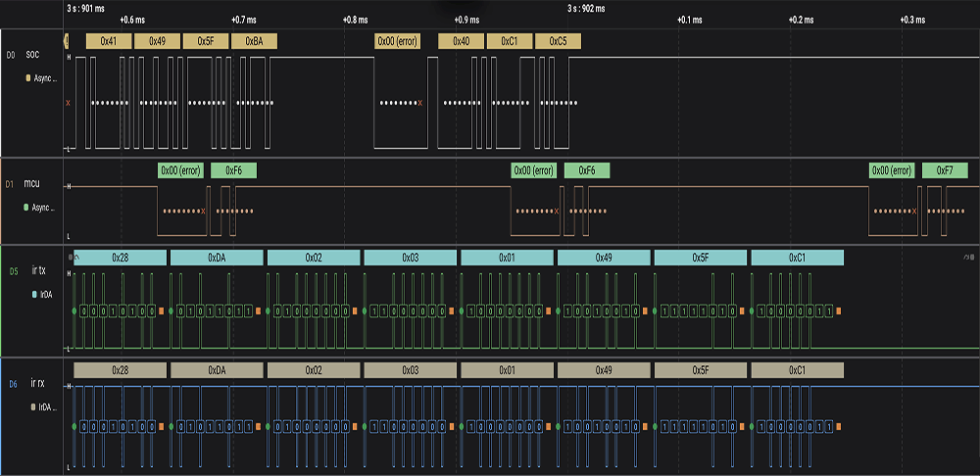
Task: Click the marker icon left of ir tx 0x28 bubble
Action: (70, 257)
